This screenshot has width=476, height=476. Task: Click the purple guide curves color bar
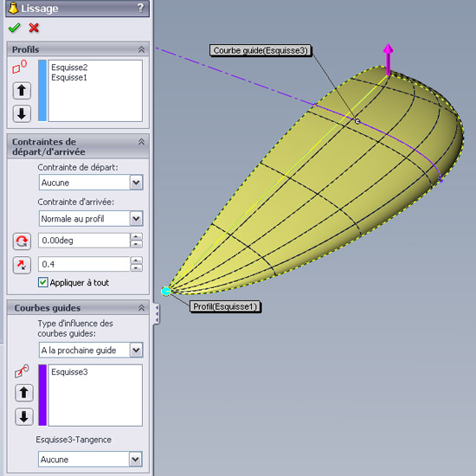pos(42,396)
